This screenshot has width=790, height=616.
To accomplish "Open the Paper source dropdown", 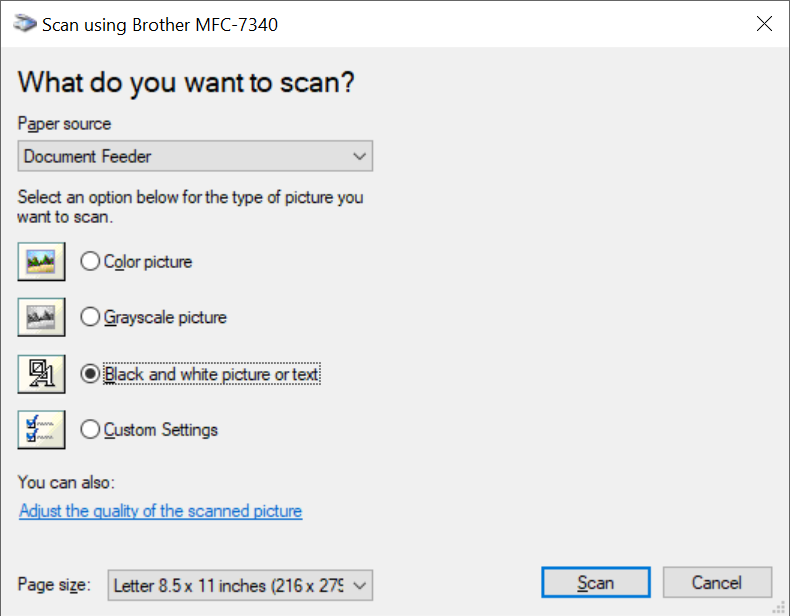I will click(195, 156).
